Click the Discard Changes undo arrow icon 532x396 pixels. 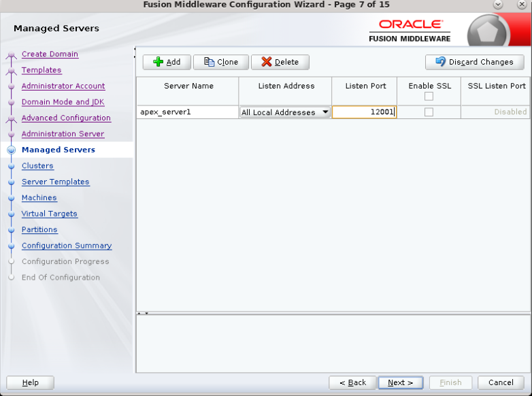440,61
